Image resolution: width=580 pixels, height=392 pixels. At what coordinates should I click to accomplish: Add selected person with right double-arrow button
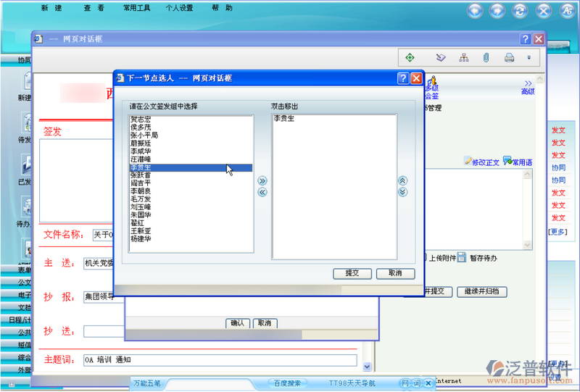tap(262, 181)
